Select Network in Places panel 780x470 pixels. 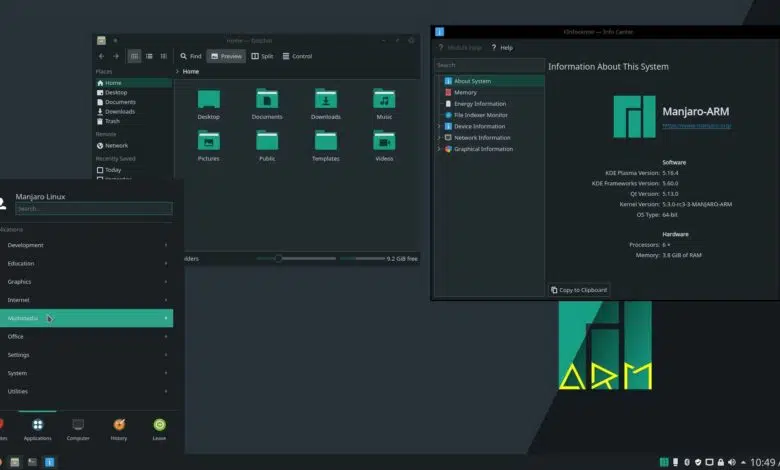(x=134, y=146)
